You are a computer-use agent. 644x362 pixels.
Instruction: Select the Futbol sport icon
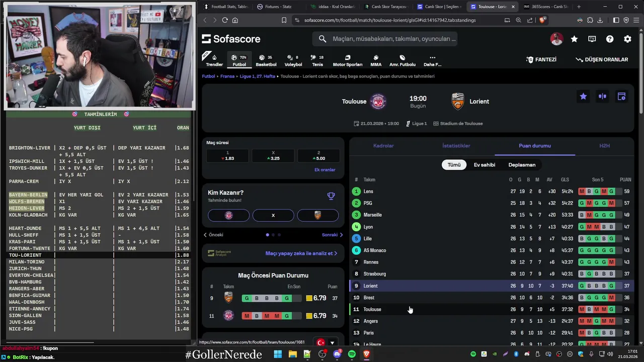[x=239, y=60]
